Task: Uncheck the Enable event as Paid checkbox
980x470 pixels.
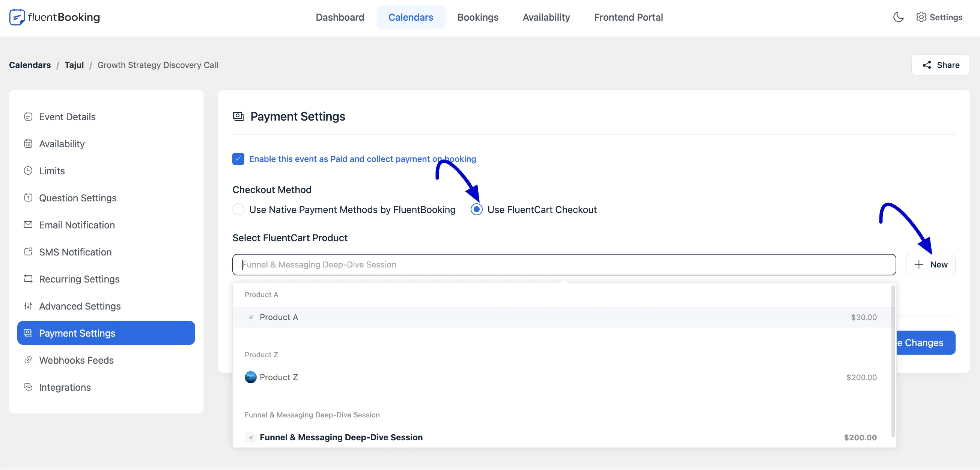Action: coord(239,159)
